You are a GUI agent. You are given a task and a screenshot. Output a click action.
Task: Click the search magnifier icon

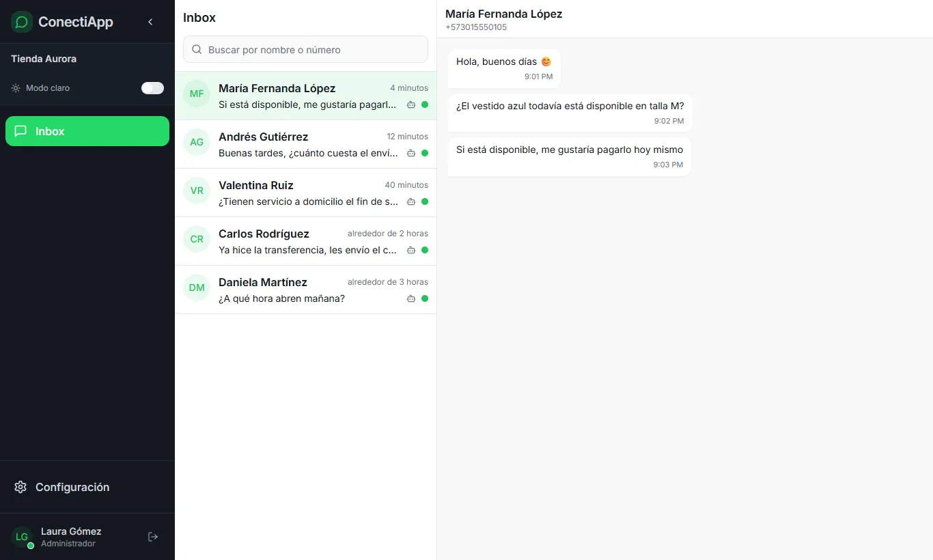(x=197, y=50)
